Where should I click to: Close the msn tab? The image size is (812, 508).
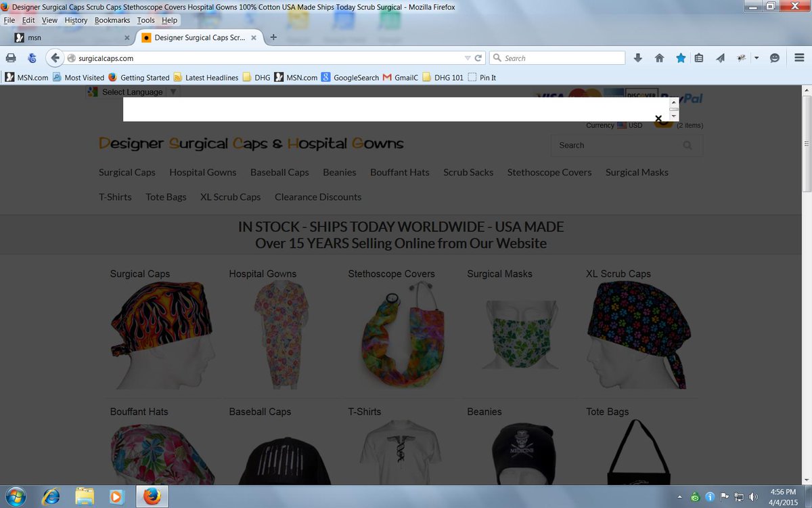point(127,38)
